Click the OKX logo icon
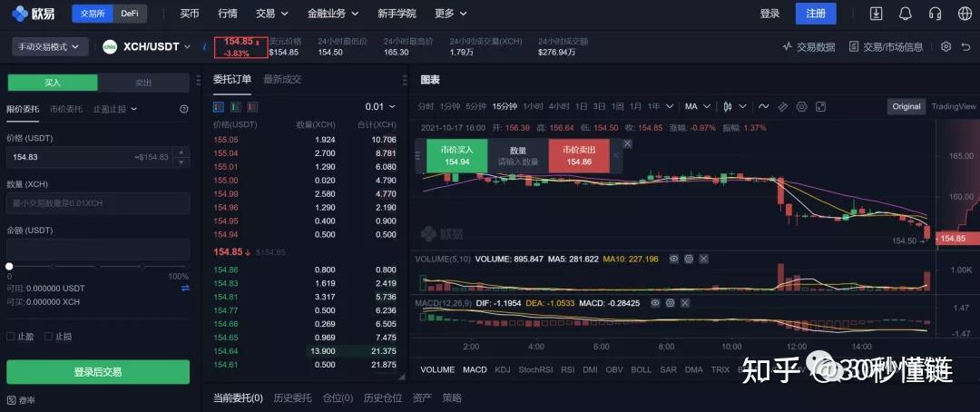The width and height of the screenshot is (980, 412). [19, 13]
